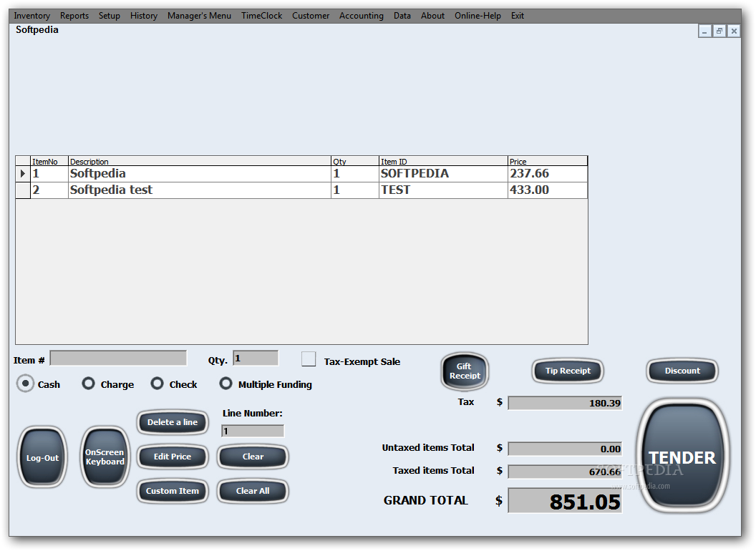This screenshot has height=551, width=756.
Task: Click the Line Number input field
Action: pyautogui.click(x=253, y=431)
